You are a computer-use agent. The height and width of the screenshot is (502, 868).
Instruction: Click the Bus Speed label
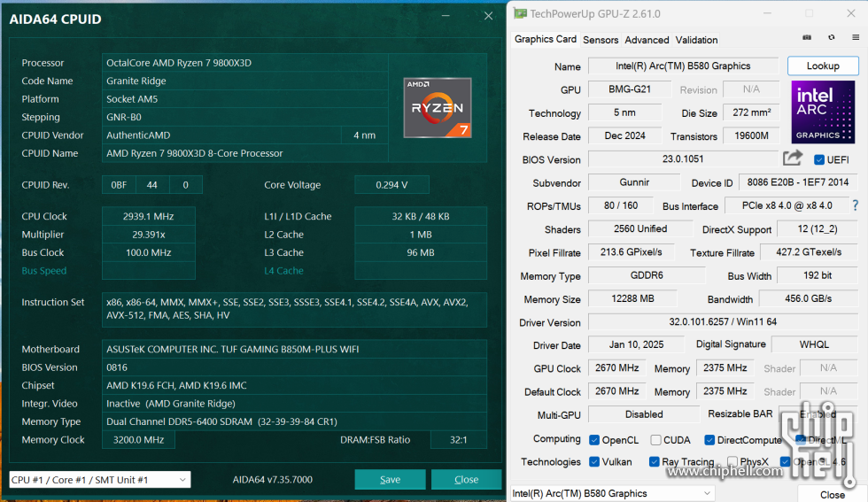[x=43, y=271]
